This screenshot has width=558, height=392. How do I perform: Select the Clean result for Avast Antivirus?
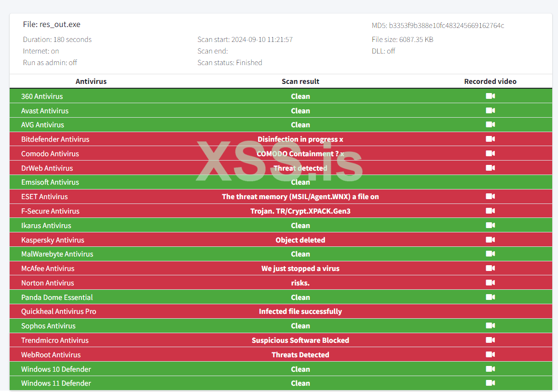300,111
